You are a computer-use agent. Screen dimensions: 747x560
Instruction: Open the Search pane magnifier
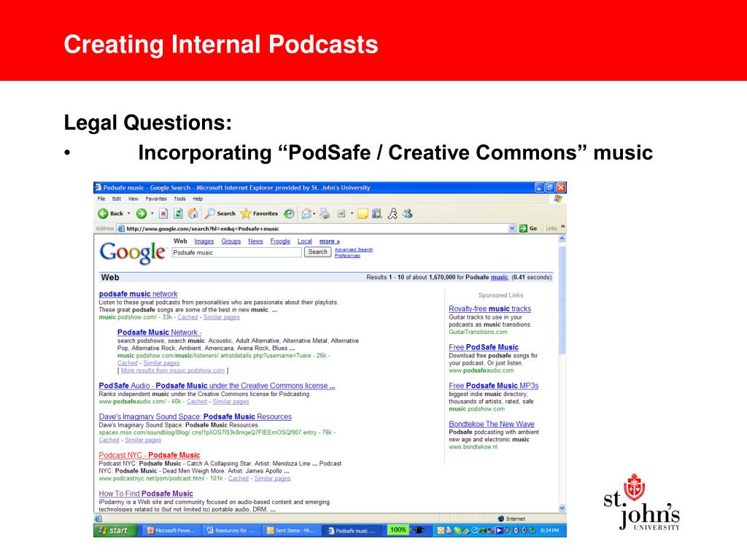pyautogui.click(x=210, y=214)
